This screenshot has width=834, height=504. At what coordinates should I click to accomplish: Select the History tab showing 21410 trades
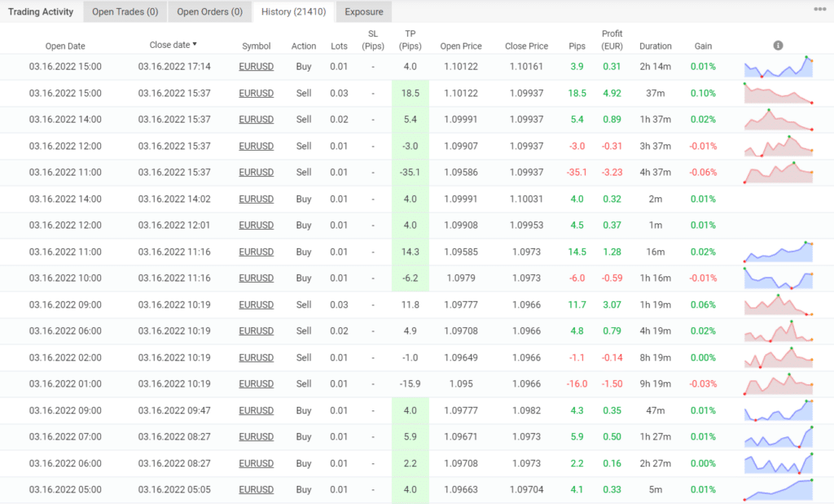[292, 11]
